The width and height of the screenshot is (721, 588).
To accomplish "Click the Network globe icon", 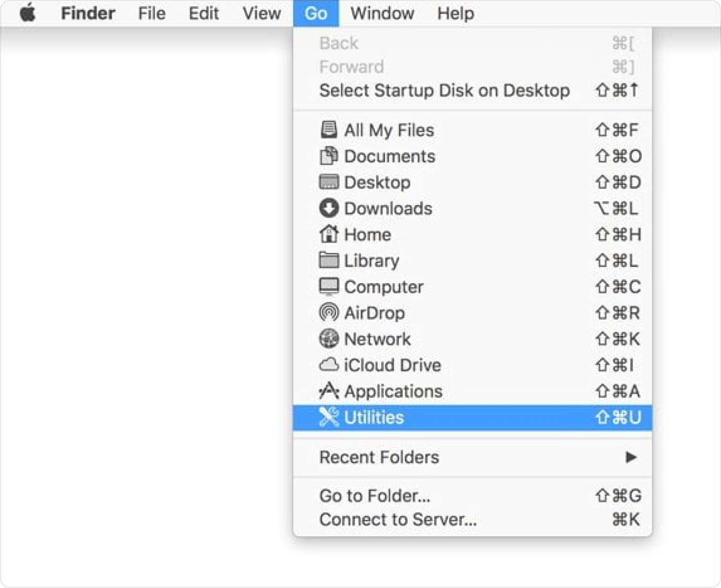I will pos(329,338).
